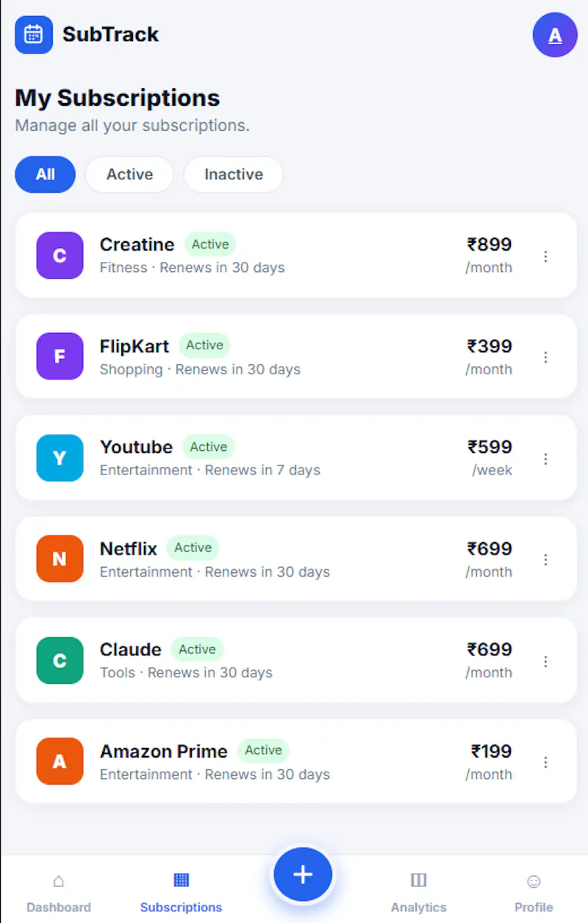Screen dimensions: 588x923
Task: Open Creatine three-dot options menu
Action: click(545, 256)
